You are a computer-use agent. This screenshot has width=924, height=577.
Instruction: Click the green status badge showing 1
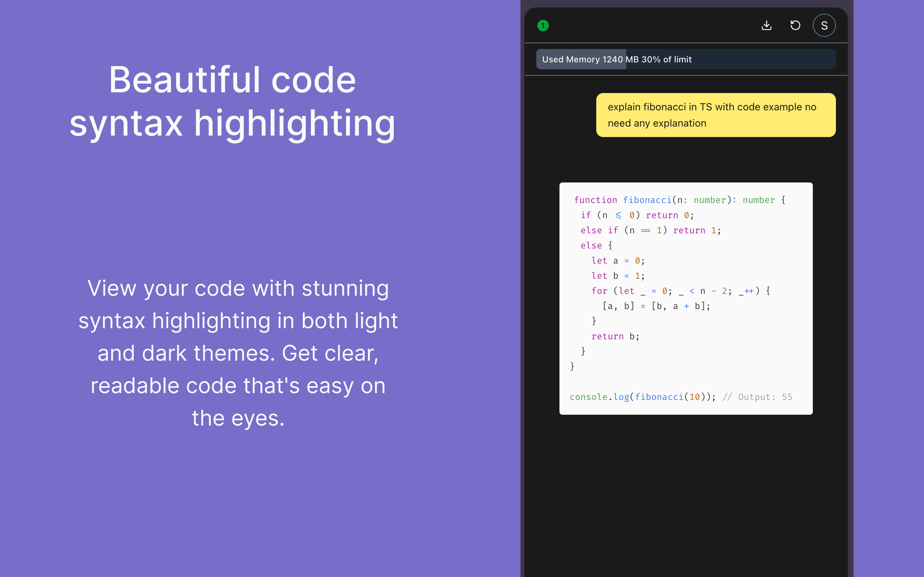(x=543, y=26)
